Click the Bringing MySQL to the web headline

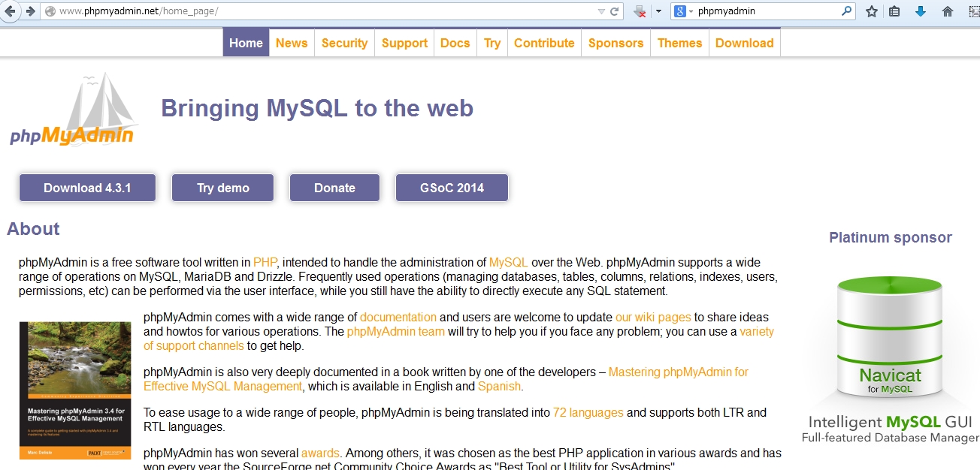tap(317, 108)
